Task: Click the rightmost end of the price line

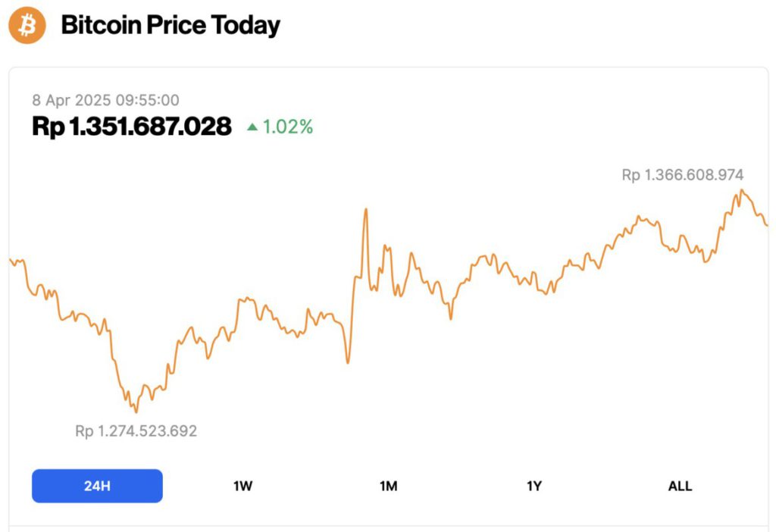Action: click(767, 224)
